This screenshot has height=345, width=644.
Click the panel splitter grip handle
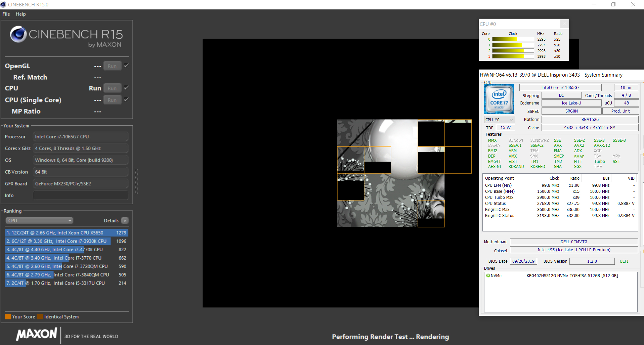click(x=136, y=182)
